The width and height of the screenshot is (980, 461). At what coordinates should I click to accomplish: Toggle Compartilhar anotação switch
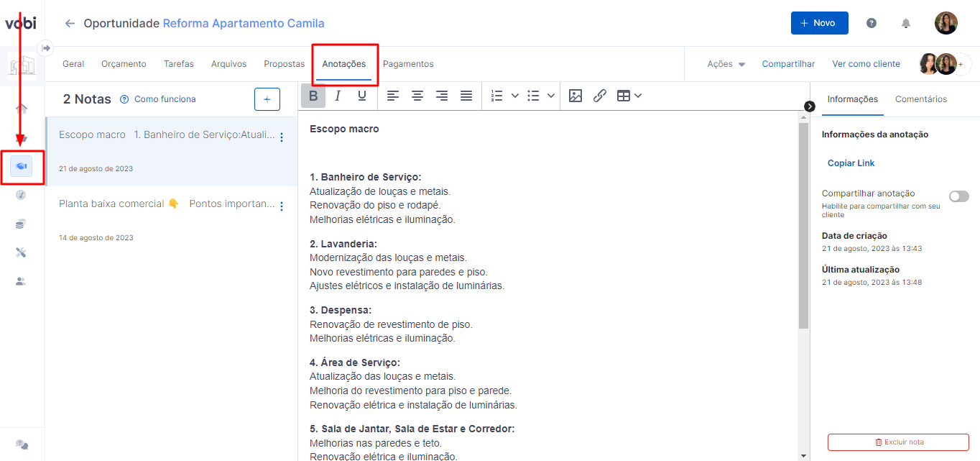959,196
